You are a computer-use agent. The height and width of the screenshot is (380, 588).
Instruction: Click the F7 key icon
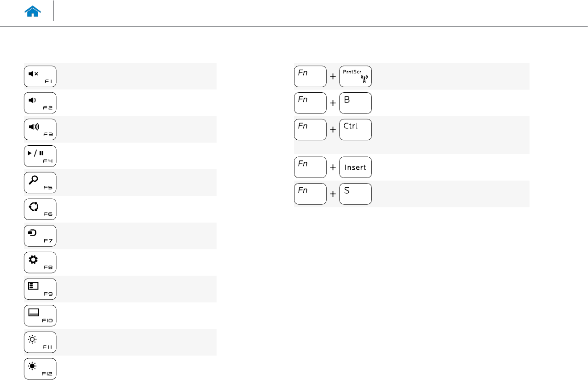(40, 236)
